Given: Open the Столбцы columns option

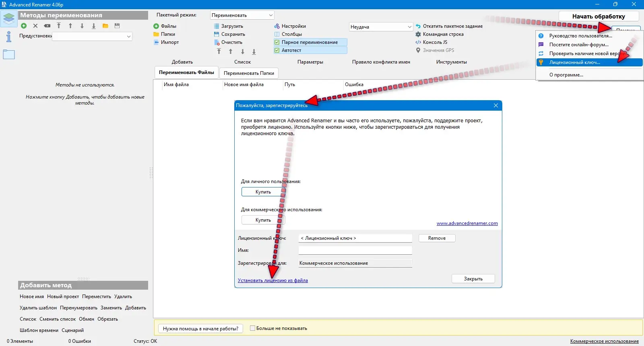Looking at the screenshot, I should click(x=288, y=34).
